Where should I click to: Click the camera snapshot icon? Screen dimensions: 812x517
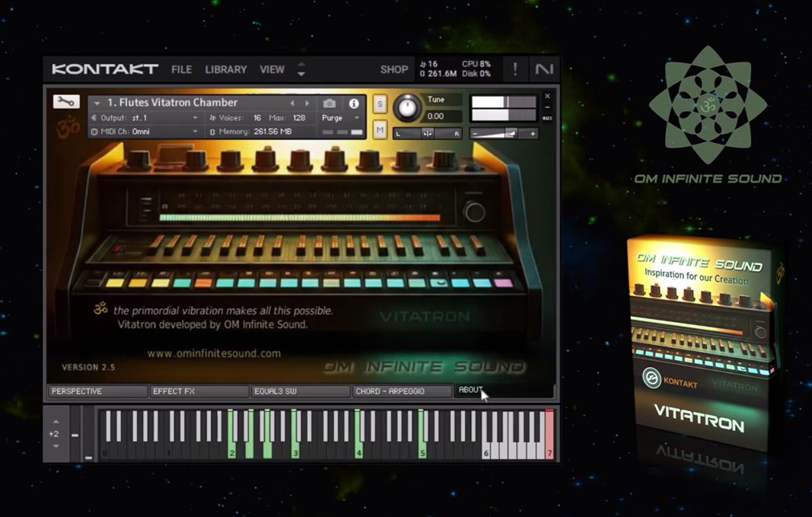tap(330, 104)
